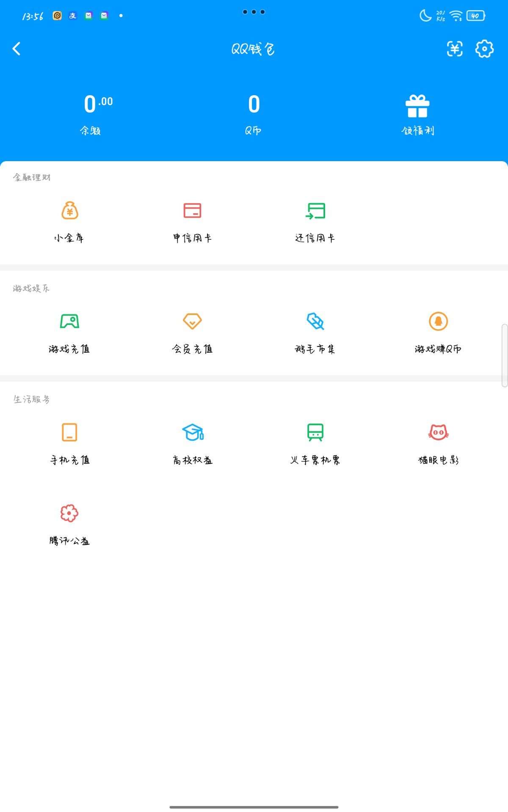Tap the 13:56 clock in status bar

(x=33, y=16)
